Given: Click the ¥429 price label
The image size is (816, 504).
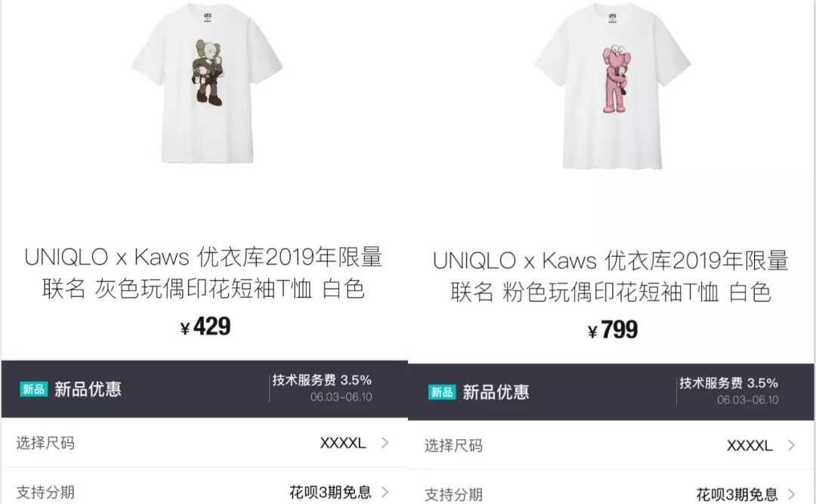Looking at the screenshot, I should click(x=206, y=327).
